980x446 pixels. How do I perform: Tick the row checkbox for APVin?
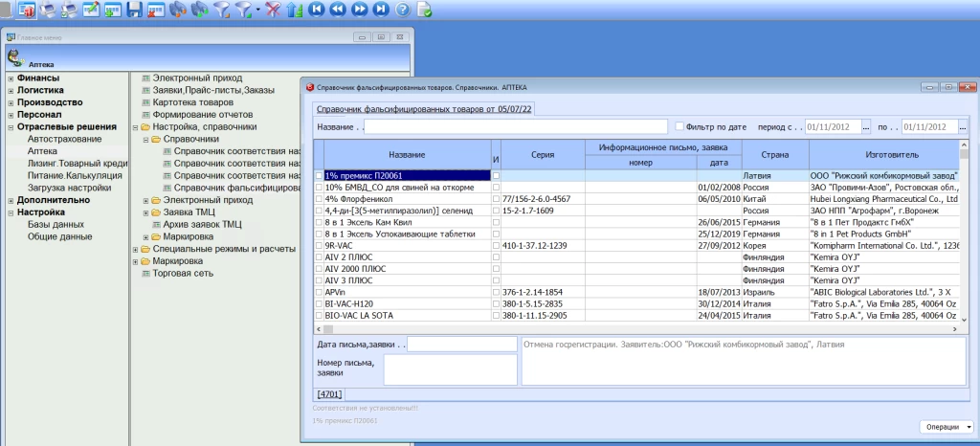(x=320, y=292)
